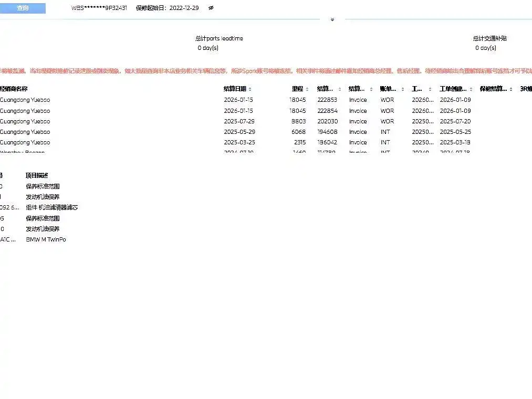Click sort icon beside 账单 column header

coord(402,89)
